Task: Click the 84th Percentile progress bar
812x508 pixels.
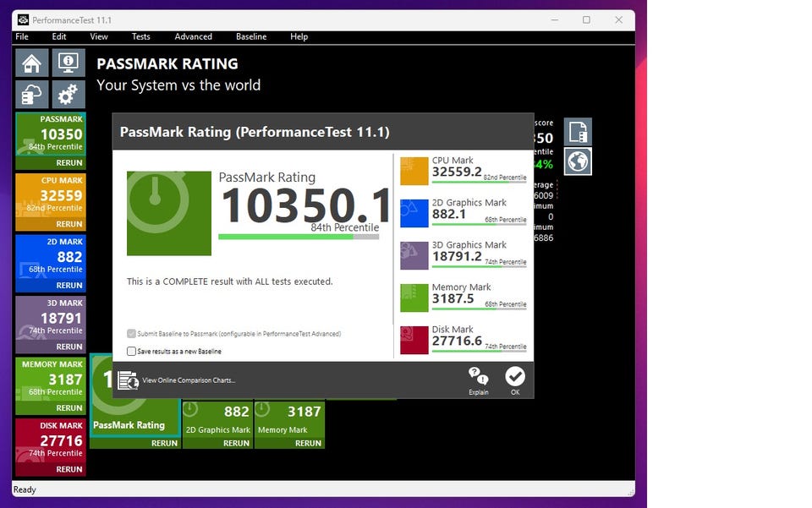Action: point(299,237)
